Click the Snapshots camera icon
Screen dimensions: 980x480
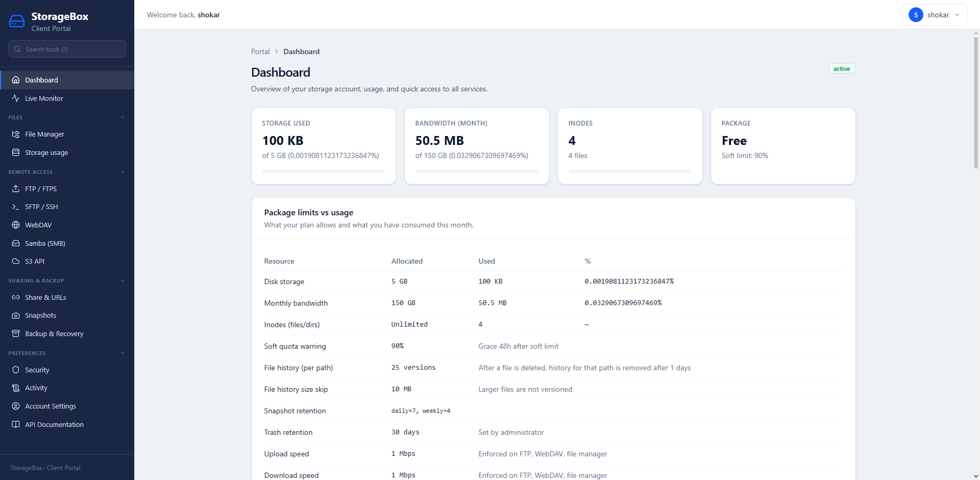click(16, 316)
